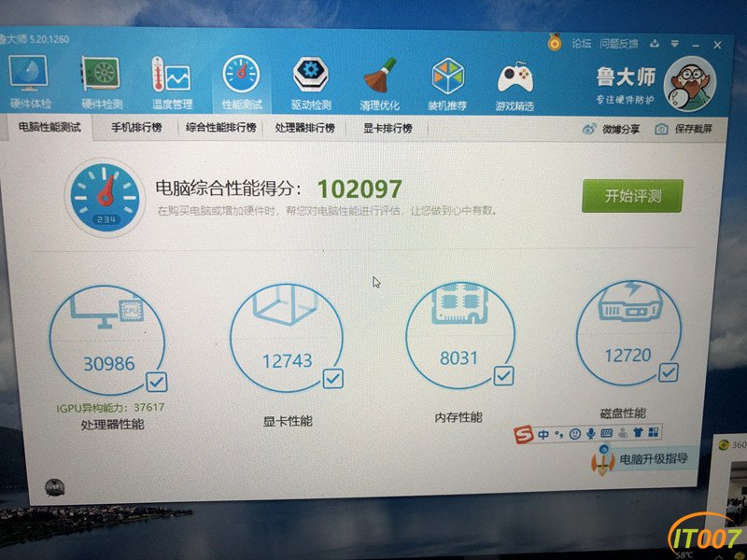The image size is (747, 560).
Task: Open the 硬件体检 hardware checkup section
Action: 30,81
